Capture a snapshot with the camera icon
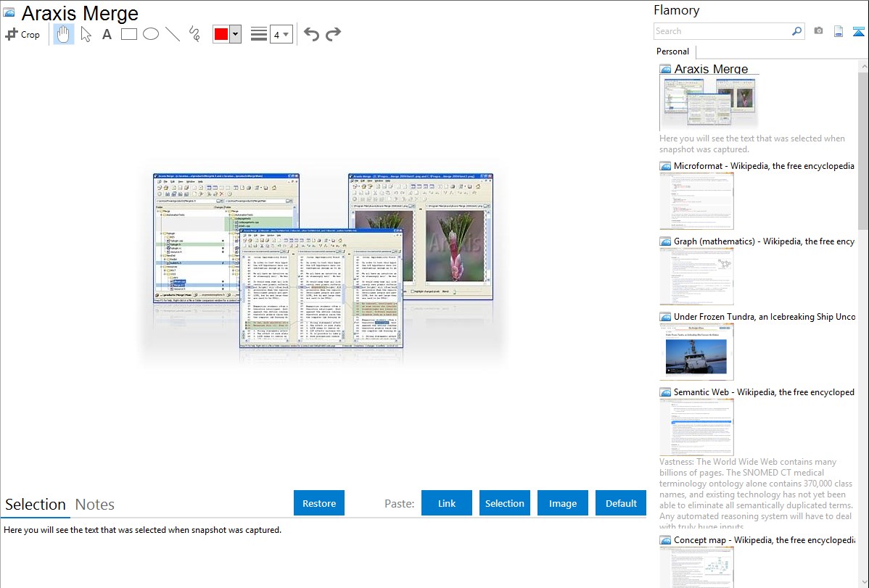This screenshot has width=869, height=588. (818, 31)
